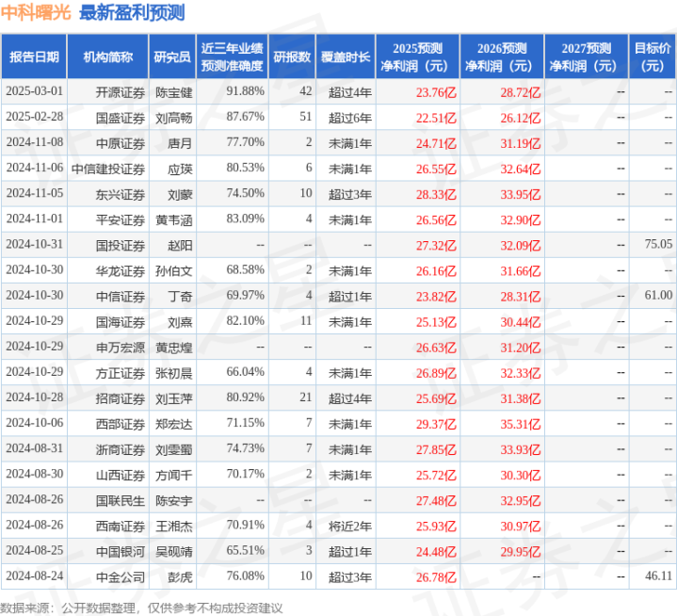Click 2026 profit forecast 28.72亿
Image resolution: width=677 pixels, height=616 pixels.
(521, 92)
